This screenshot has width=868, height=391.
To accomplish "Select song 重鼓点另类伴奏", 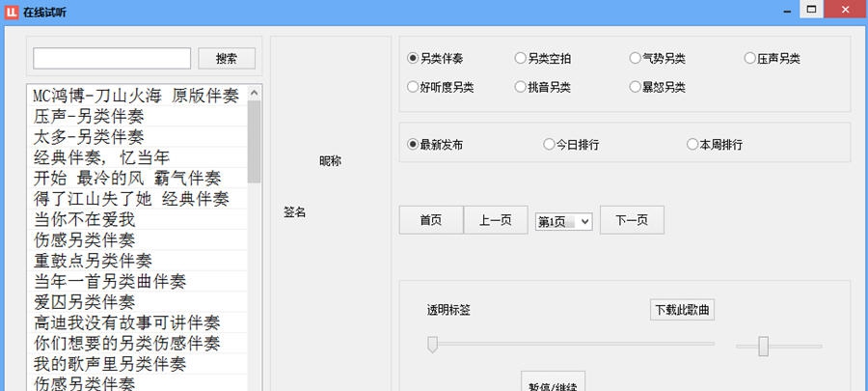I will [x=136, y=261].
